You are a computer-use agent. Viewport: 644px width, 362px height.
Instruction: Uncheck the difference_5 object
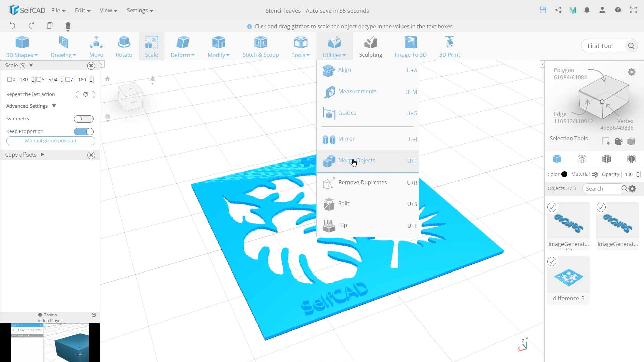point(552,261)
